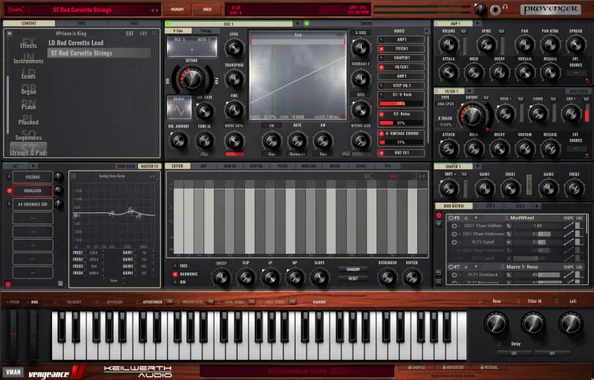Click the Amp Attack knob
Screen dimensions: 594x380
coord(449,72)
